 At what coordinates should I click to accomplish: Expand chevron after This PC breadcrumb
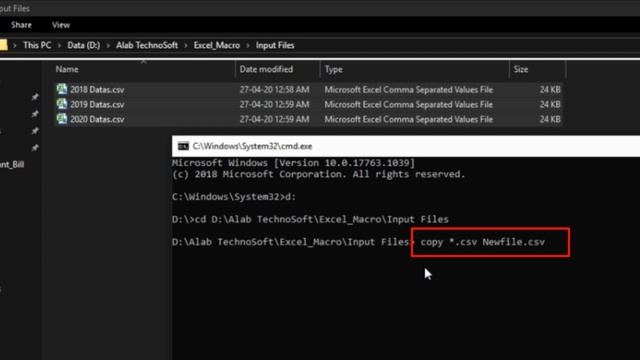(59, 46)
